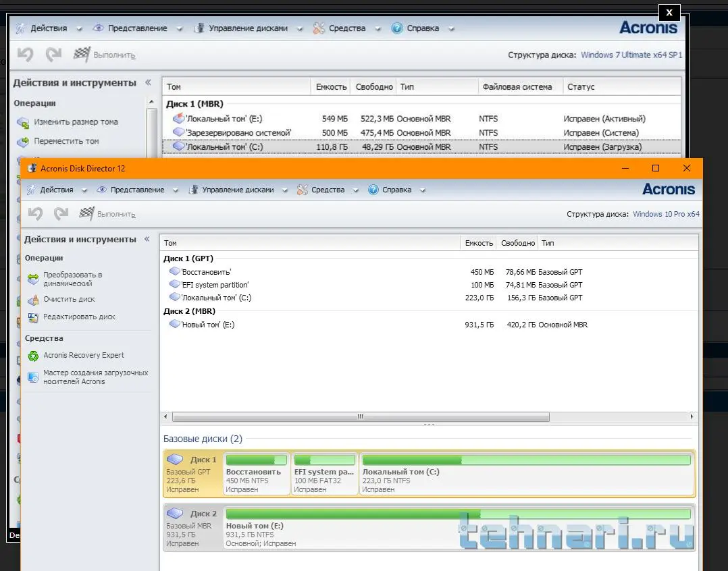Select the EFI system partition row

215,285
